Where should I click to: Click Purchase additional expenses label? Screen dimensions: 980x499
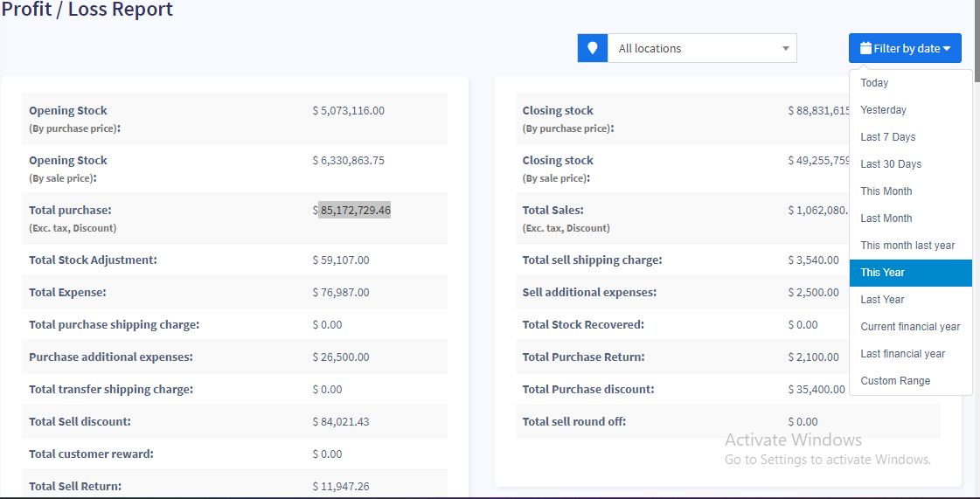tap(111, 357)
